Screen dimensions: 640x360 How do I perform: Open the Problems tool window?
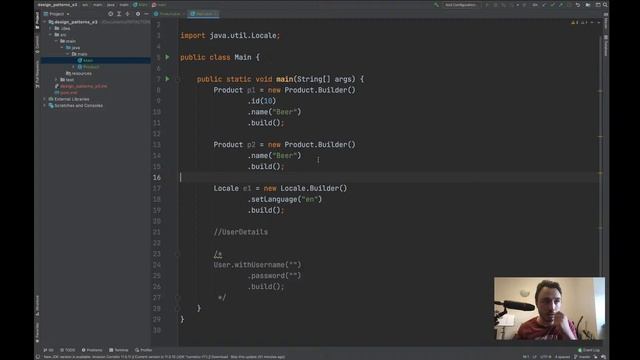92,350
